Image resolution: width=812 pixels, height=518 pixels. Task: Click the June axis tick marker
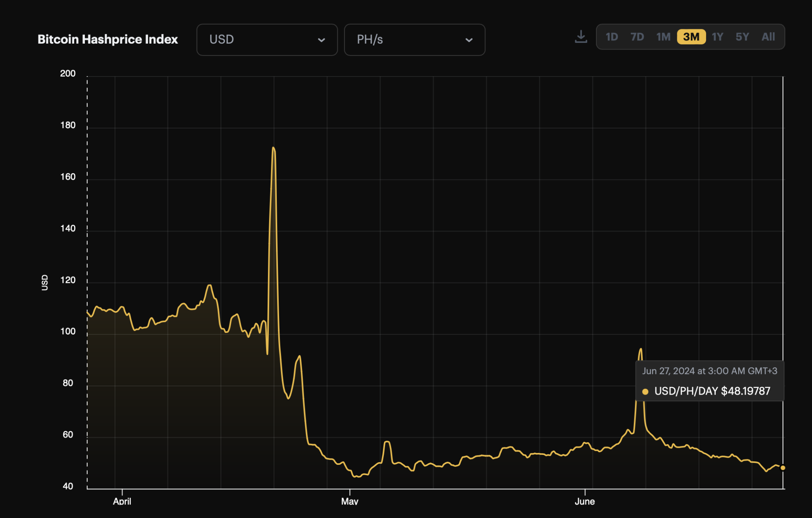[x=585, y=493]
